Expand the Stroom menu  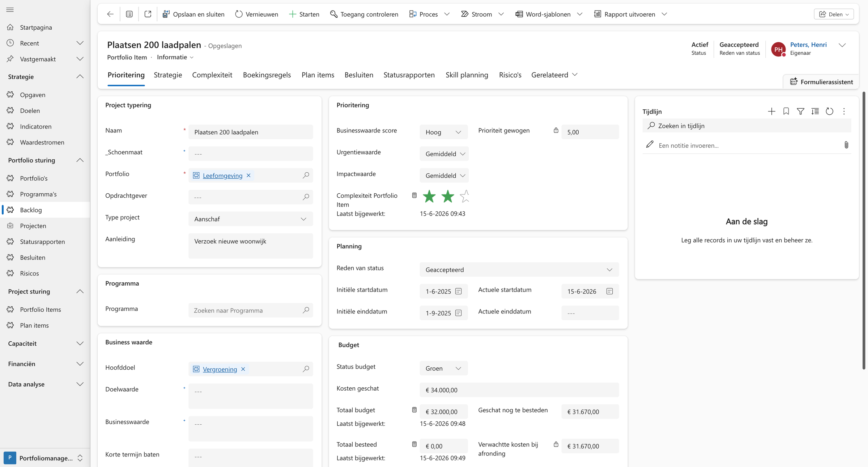click(501, 14)
